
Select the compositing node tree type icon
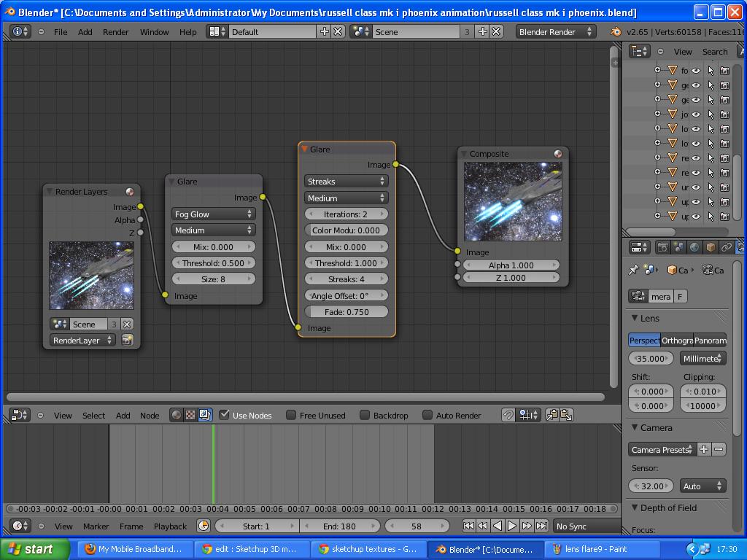point(205,415)
